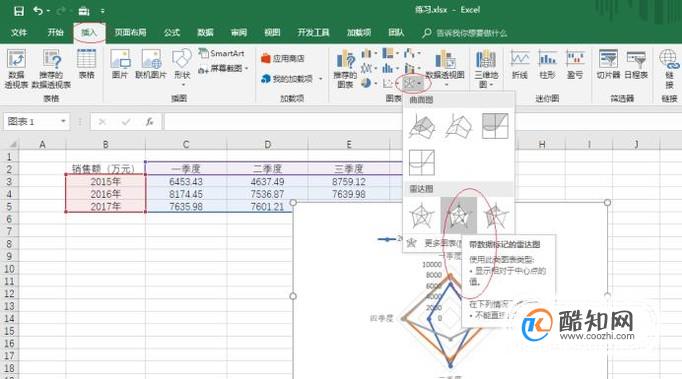Select cell containing 7536.87
This screenshot has height=379, width=682.
click(x=267, y=194)
